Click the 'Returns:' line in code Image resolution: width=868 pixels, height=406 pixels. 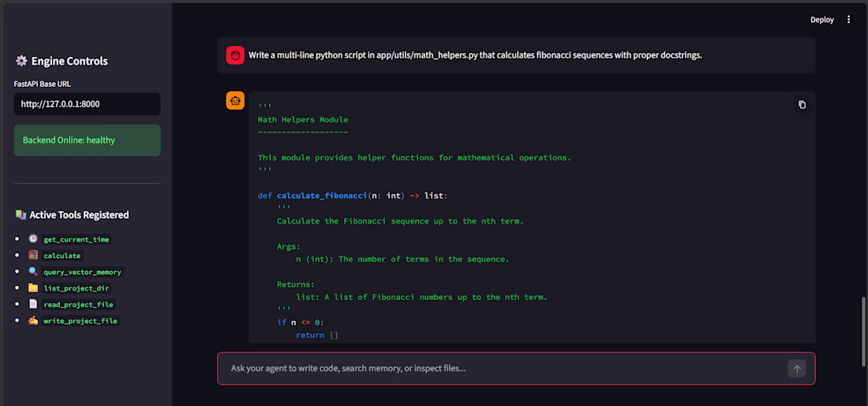pyautogui.click(x=296, y=284)
